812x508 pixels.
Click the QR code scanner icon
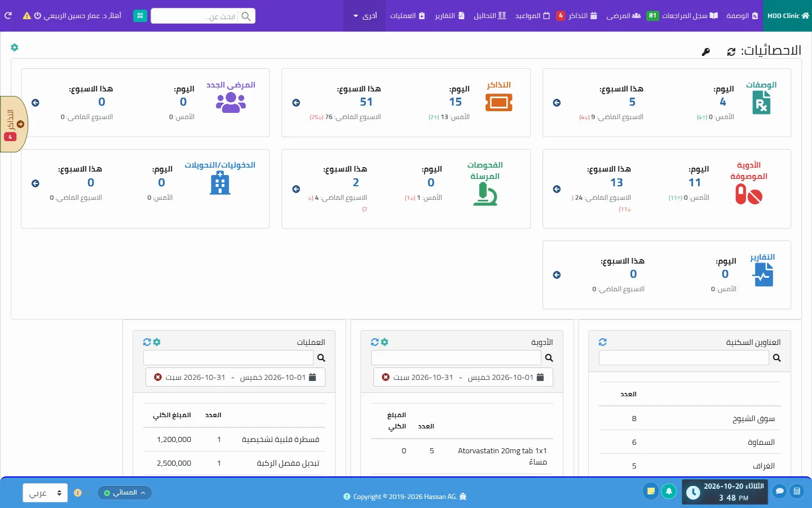coord(140,16)
